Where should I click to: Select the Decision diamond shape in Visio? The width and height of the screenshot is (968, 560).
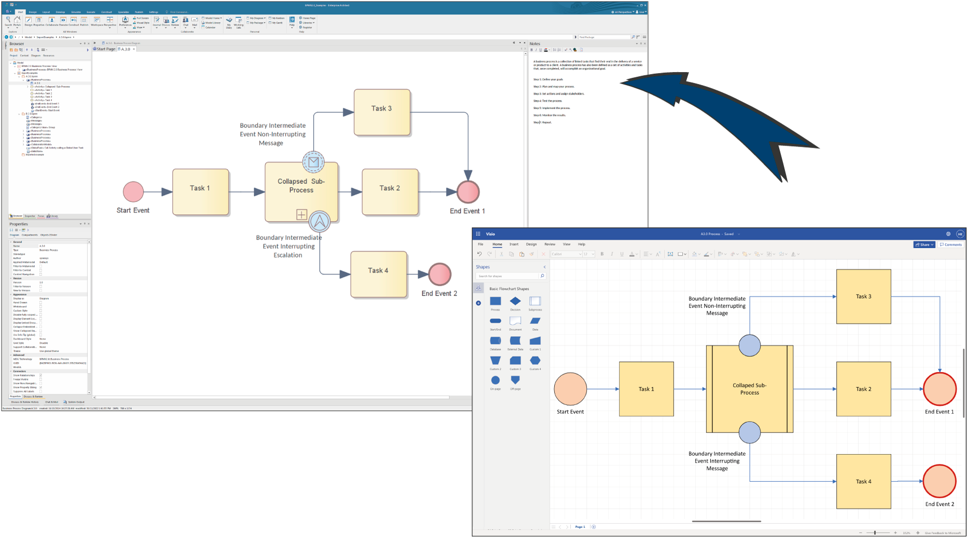pyautogui.click(x=515, y=301)
